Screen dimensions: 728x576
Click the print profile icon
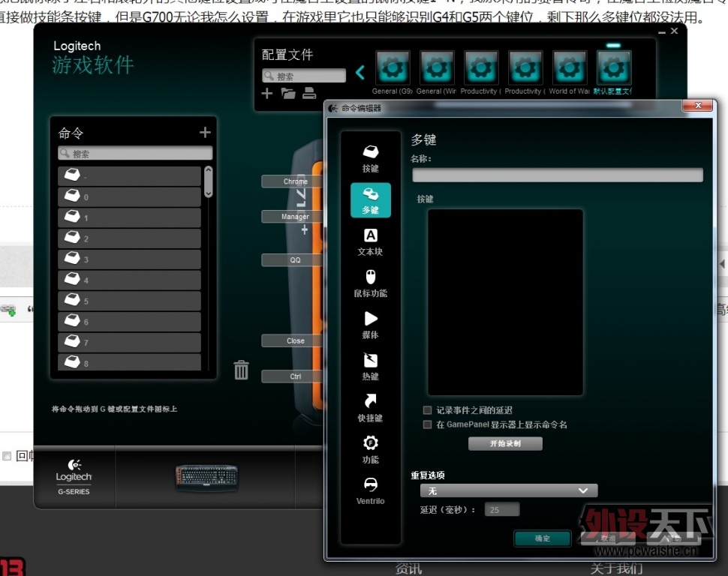pyautogui.click(x=309, y=94)
